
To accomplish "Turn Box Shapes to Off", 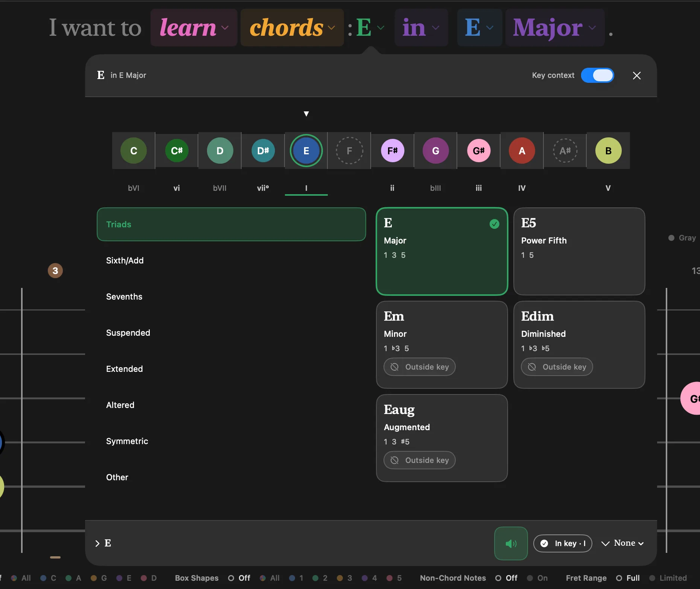I will [x=239, y=578].
